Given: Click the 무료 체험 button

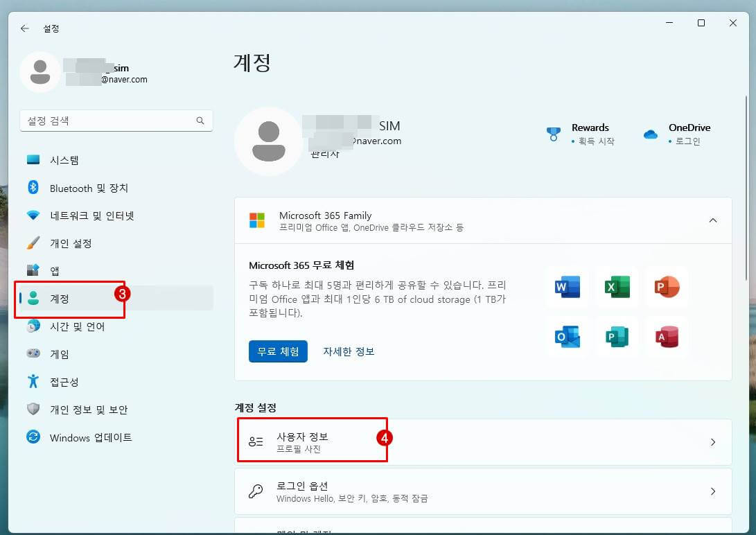Looking at the screenshot, I should 277,351.
